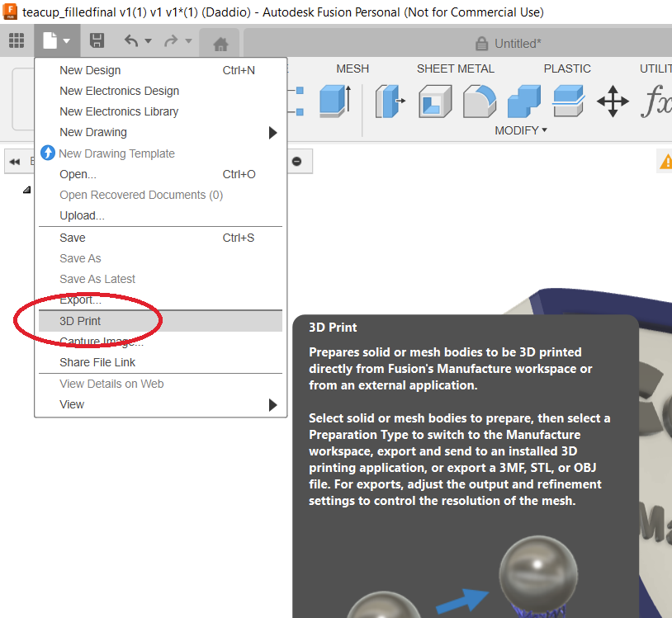Viewport: 672px width, 618px height.
Task: Click the Save floppy disk icon
Action: [x=97, y=40]
